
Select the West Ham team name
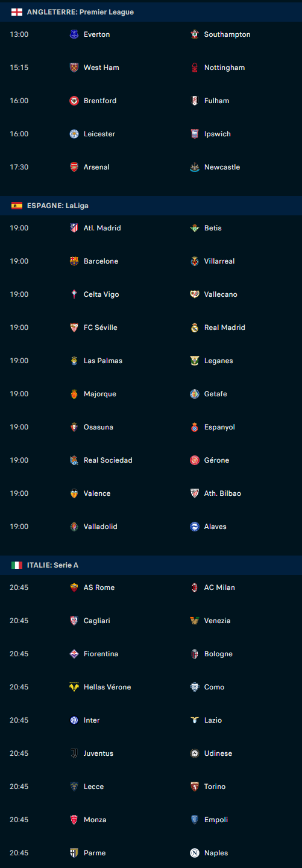(x=101, y=68)
